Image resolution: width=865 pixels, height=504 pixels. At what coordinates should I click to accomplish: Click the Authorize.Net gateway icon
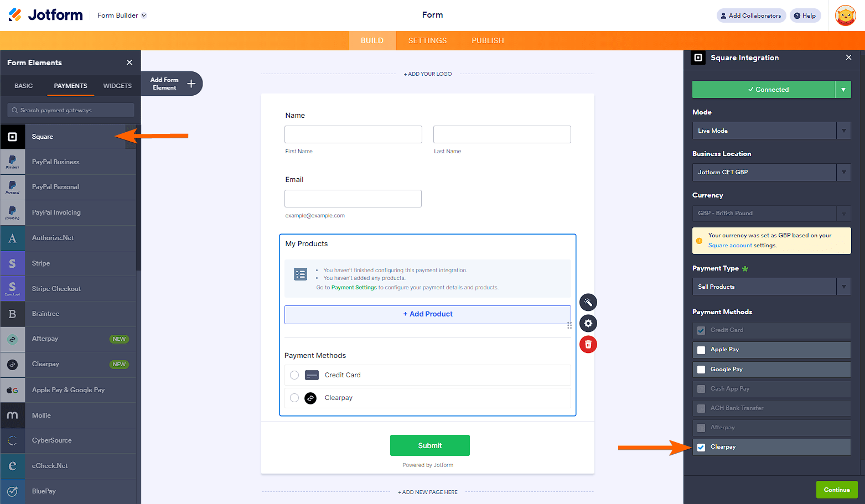point(13,238)
